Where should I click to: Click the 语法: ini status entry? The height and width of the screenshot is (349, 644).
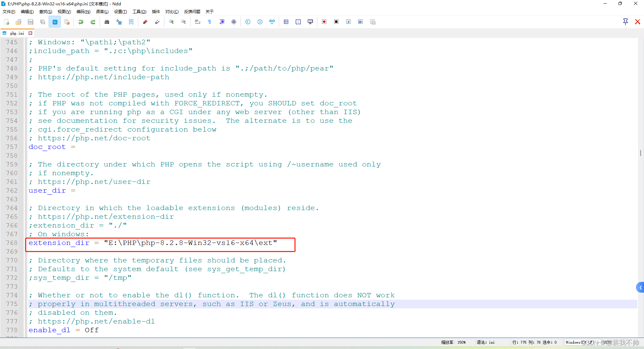pos(486,342)
